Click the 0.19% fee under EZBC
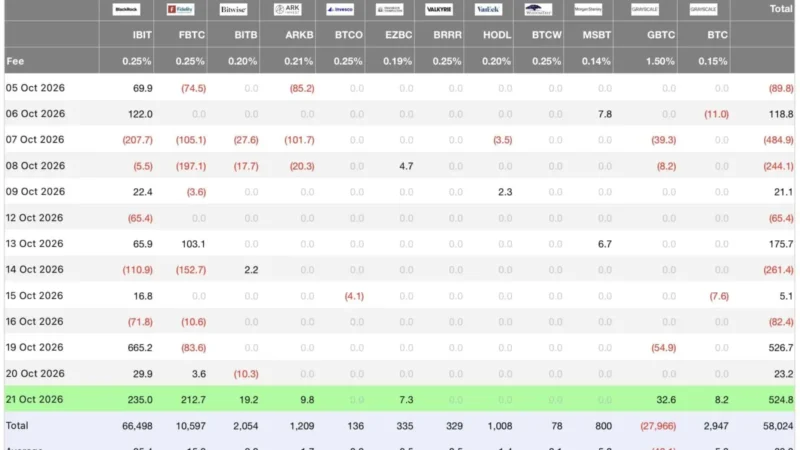 coord(397,61)
